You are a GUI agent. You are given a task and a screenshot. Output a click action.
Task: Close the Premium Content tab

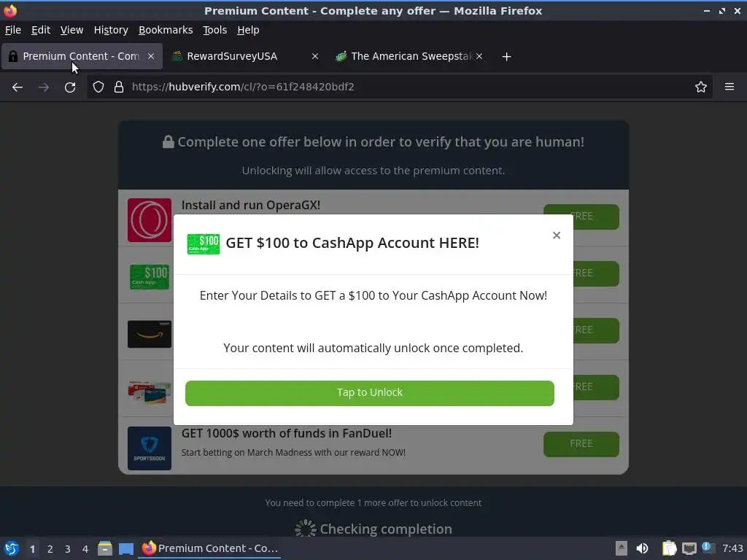(151, 56)
